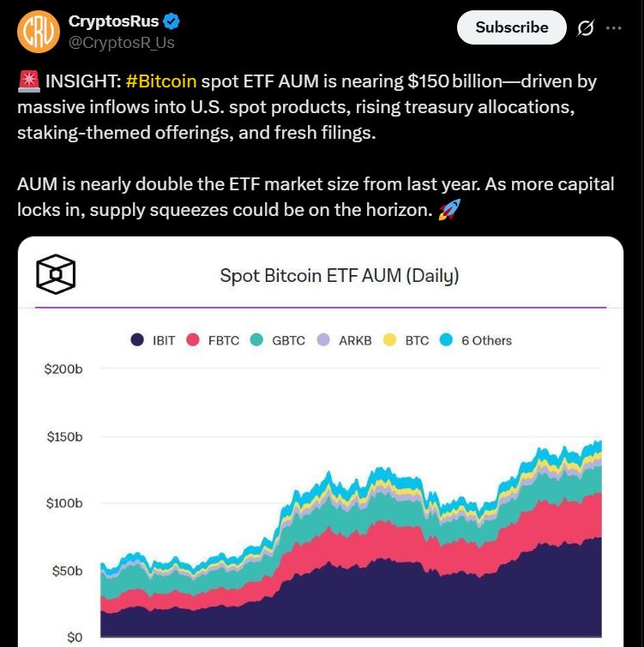Toggle the GBTC legend entry
This screenshot has height=647, width=644.
[280, 340]
